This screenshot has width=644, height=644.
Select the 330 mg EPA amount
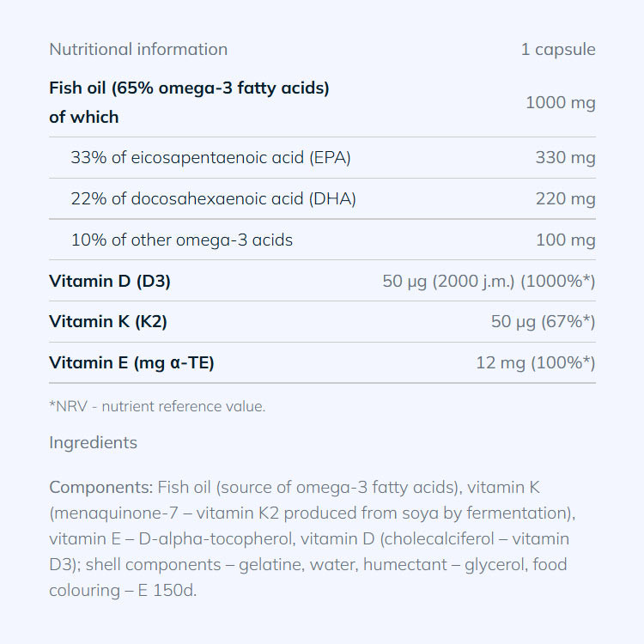click(565, 157)
